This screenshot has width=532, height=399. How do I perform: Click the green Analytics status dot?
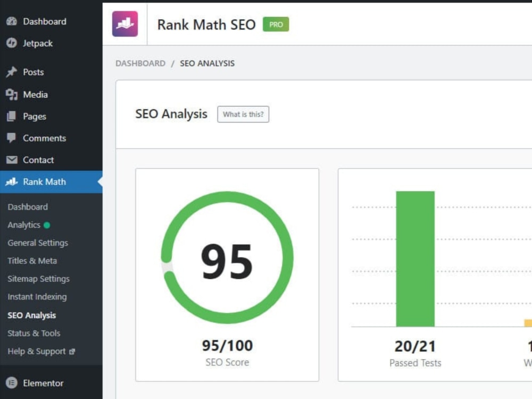point(47,225)
